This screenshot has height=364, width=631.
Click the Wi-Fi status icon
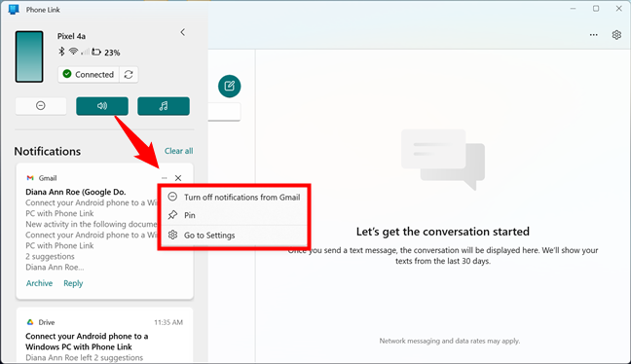pyautogui.click(x=73, y=52)
